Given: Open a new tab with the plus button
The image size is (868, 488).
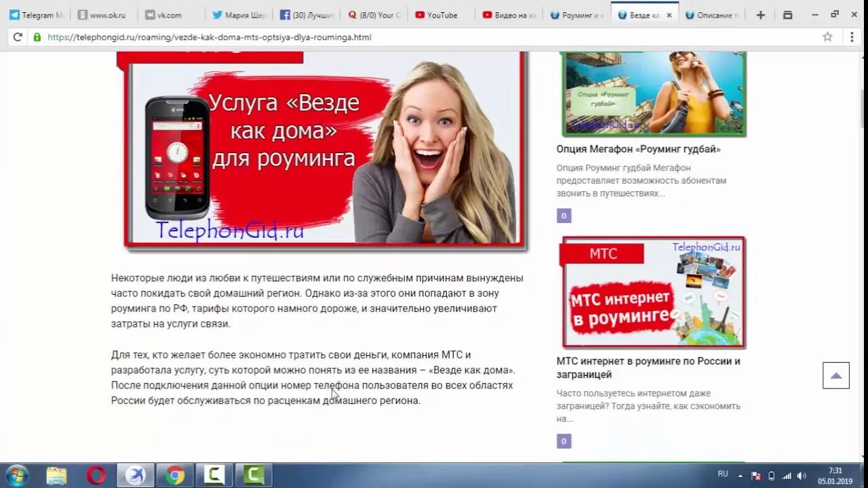Looking at the screenshot, I should click(x=760, y=15).
